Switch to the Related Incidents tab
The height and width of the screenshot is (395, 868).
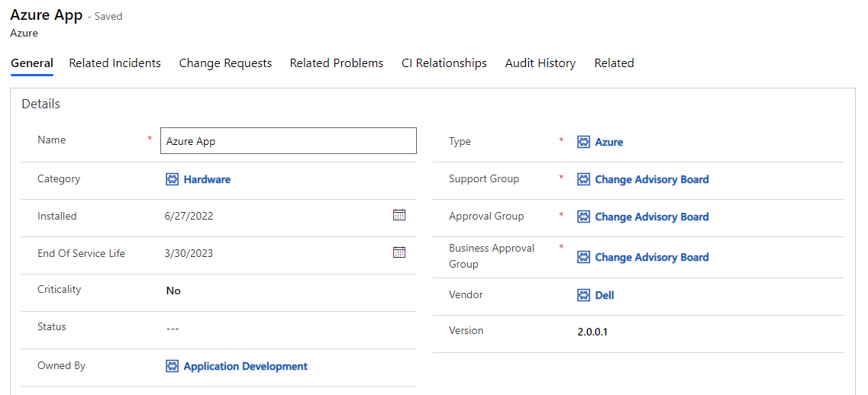[x=115, y=63]
